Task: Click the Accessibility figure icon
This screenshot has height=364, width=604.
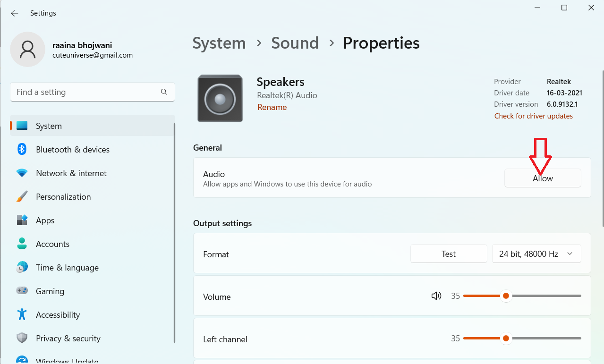Action: 22,315
